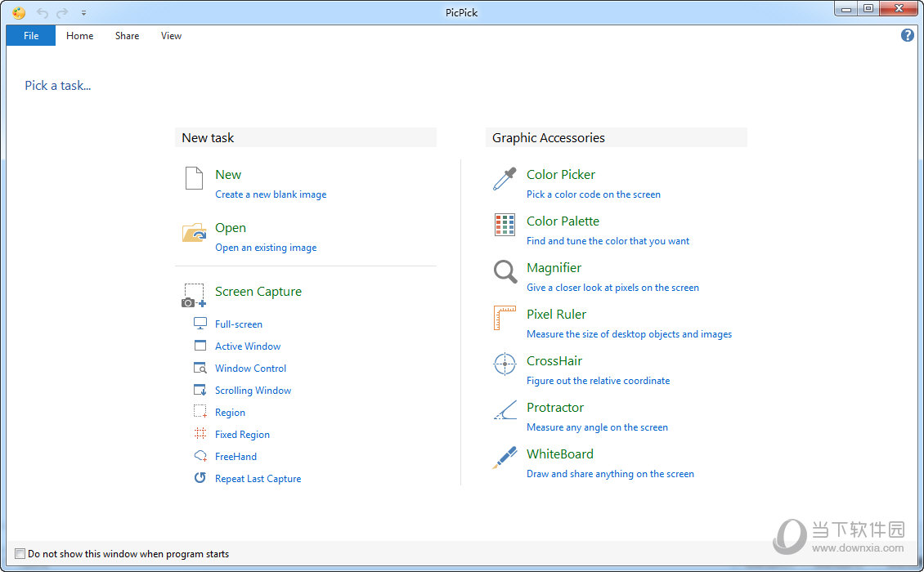This screenshot has width=924, height=572.
Task: Click the FreeHand lasso icon
Action: click(x=200, y=456)
